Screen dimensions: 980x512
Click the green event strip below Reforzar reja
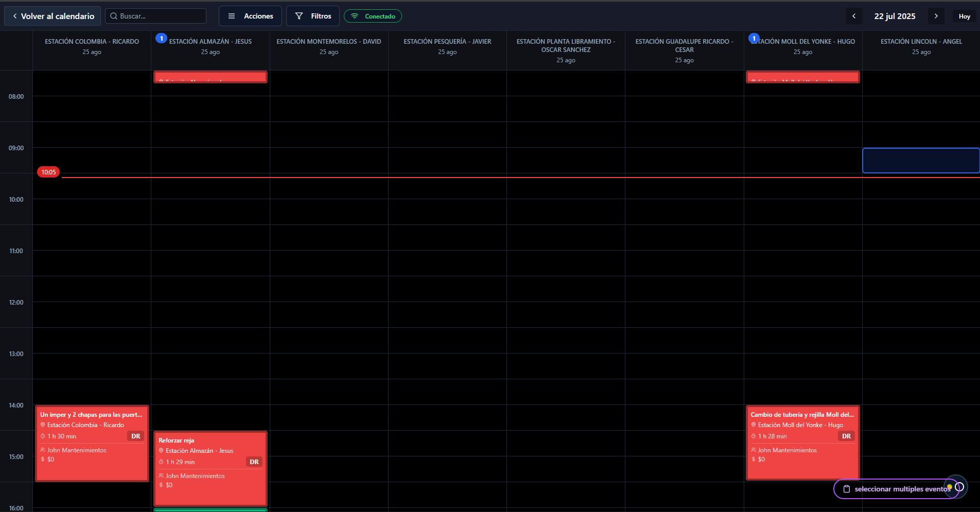point(211,510)
